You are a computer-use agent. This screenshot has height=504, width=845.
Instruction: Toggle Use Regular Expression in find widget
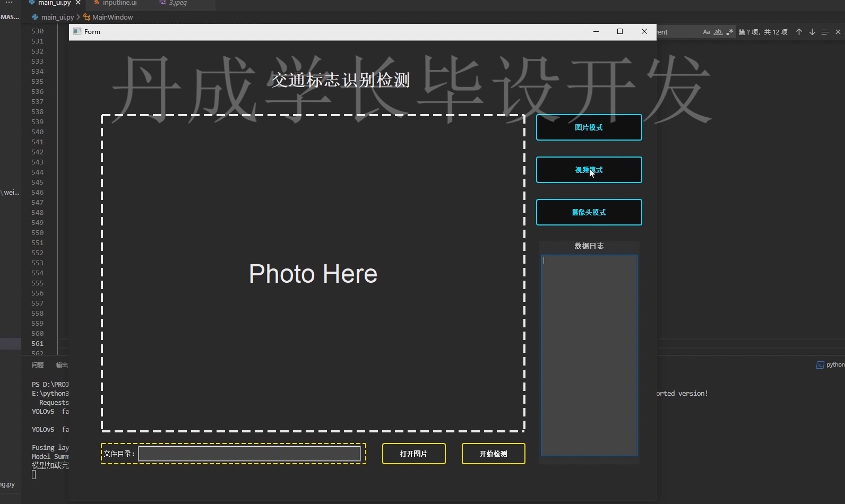(730, 32)
